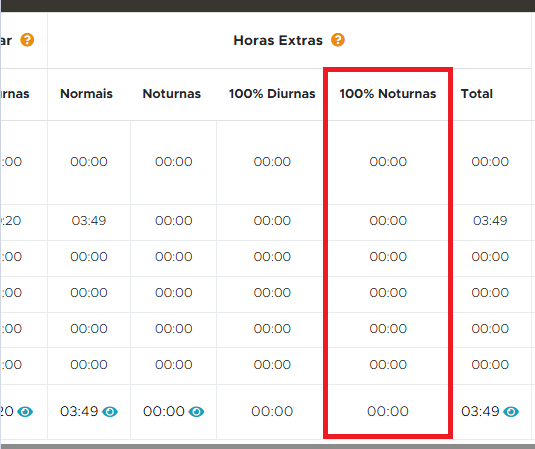
Task: Click eye icon beside Total column 03:49
Action: tap(511, 412)
